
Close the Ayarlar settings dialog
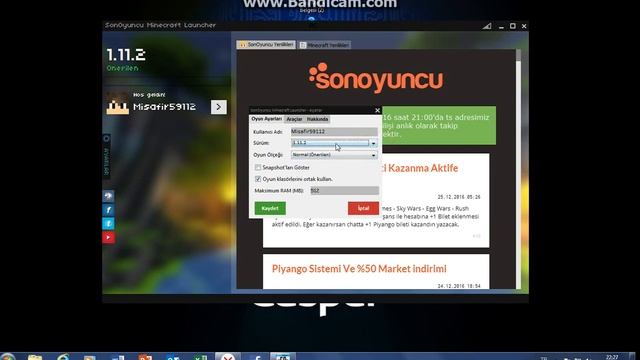(x=377, y=110)
